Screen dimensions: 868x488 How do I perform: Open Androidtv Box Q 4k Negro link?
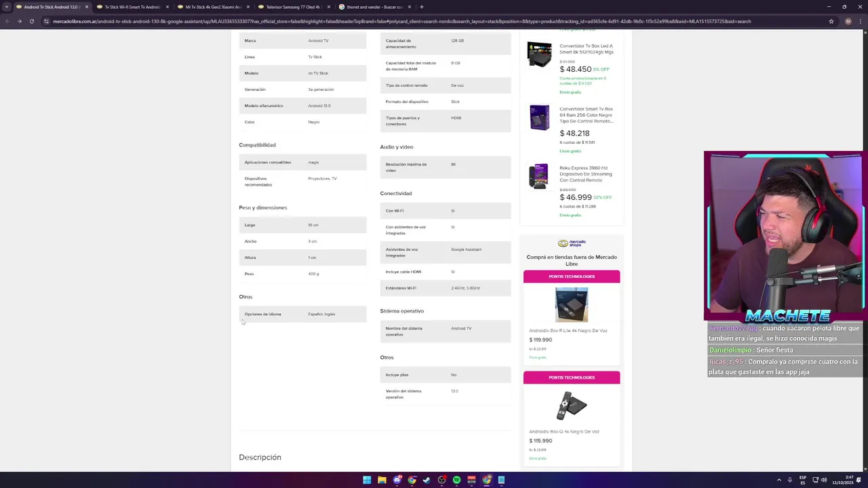coord(564,432)
